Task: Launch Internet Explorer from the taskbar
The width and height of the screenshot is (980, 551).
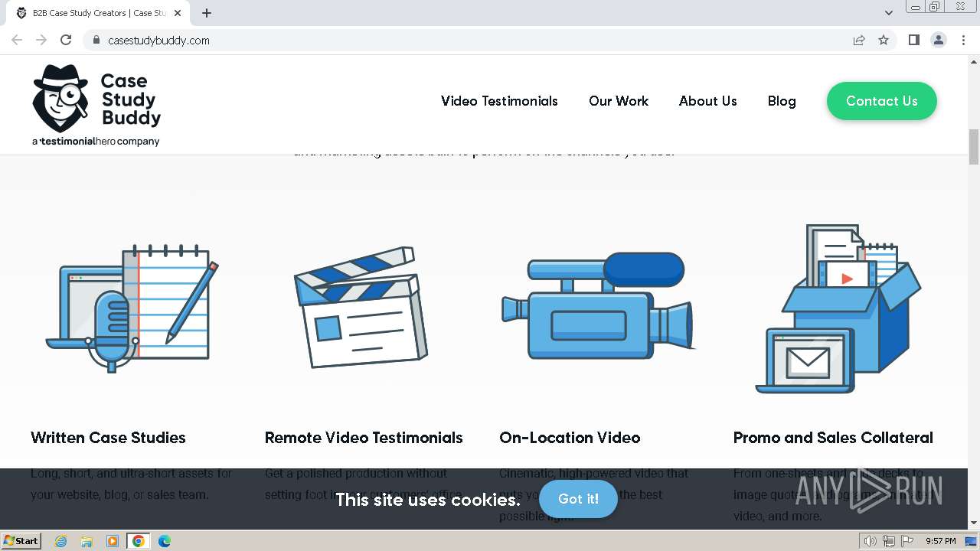Action: (x=60, y=541)
